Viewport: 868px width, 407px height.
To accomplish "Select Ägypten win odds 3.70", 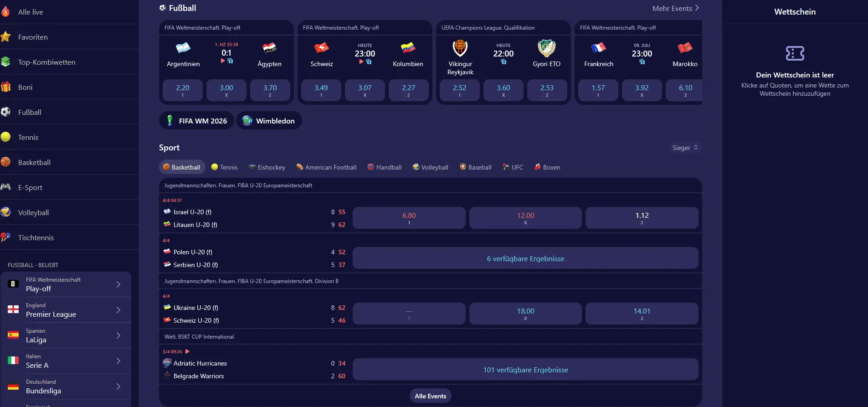I will (270, 90).
